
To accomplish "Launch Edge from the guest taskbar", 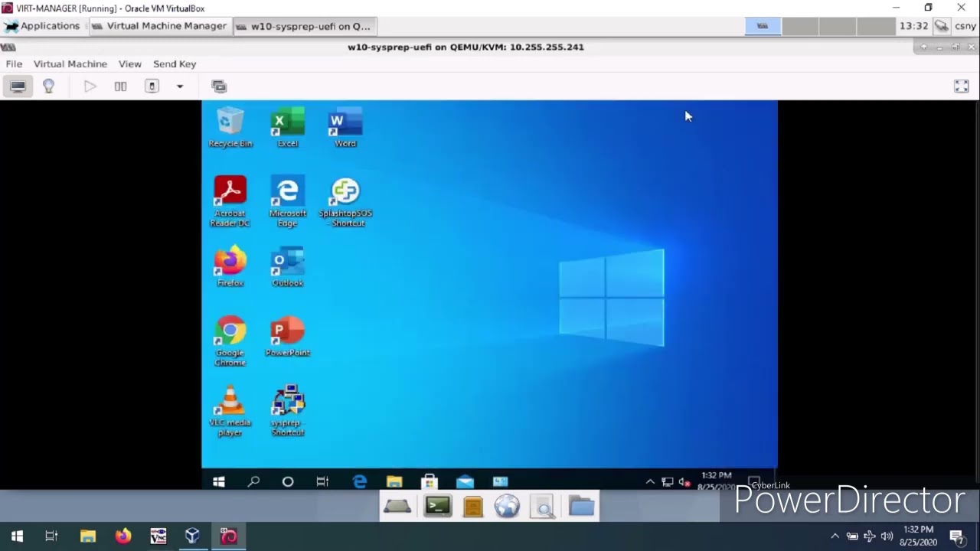I will pyautogui.click(x=359, y=481).
